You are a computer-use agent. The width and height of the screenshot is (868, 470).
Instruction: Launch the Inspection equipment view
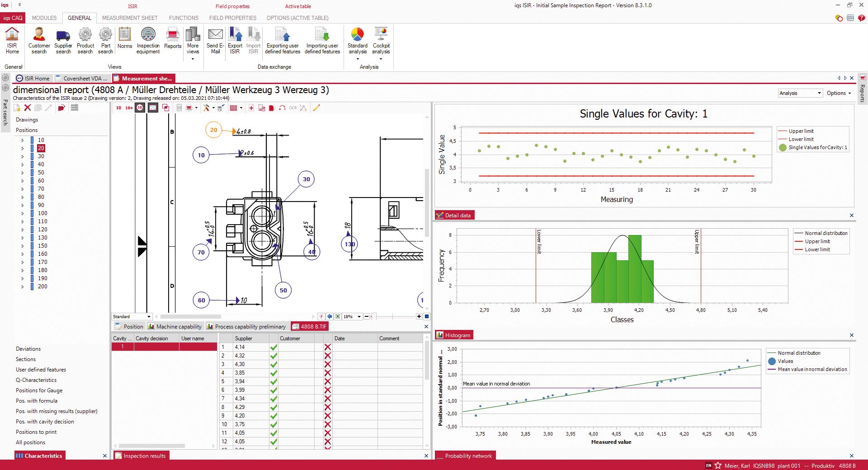(x=148, y=40)
